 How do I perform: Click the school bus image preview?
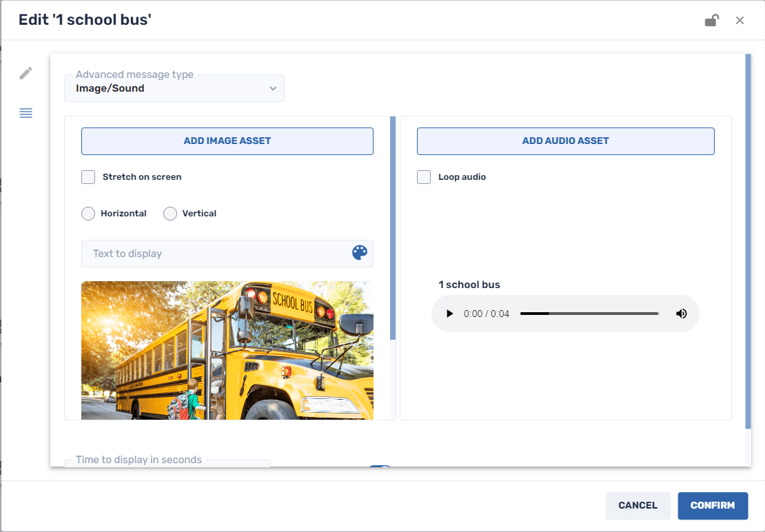tap(227, 350)
